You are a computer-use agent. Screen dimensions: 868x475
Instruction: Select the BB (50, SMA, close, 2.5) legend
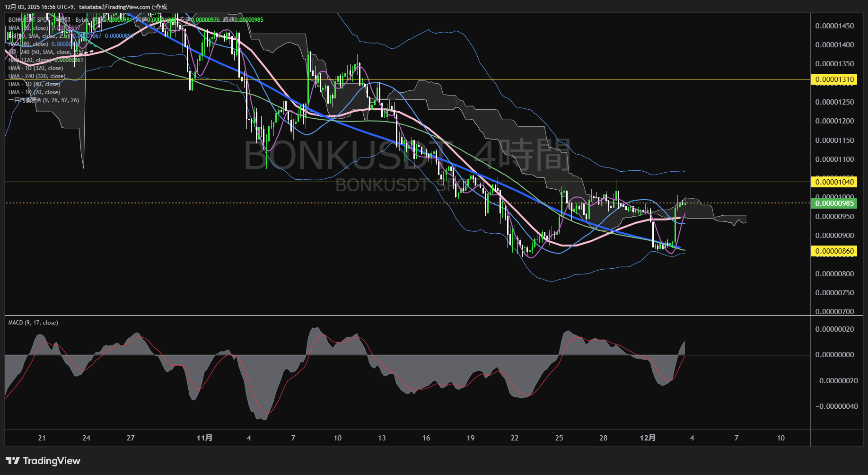click(x=39, y=36)
